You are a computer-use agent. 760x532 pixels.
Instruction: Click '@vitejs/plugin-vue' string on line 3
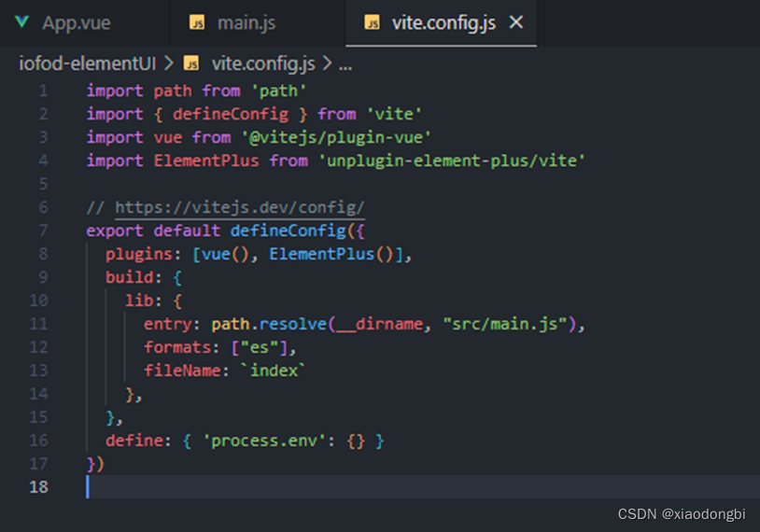tap(336, 137)
